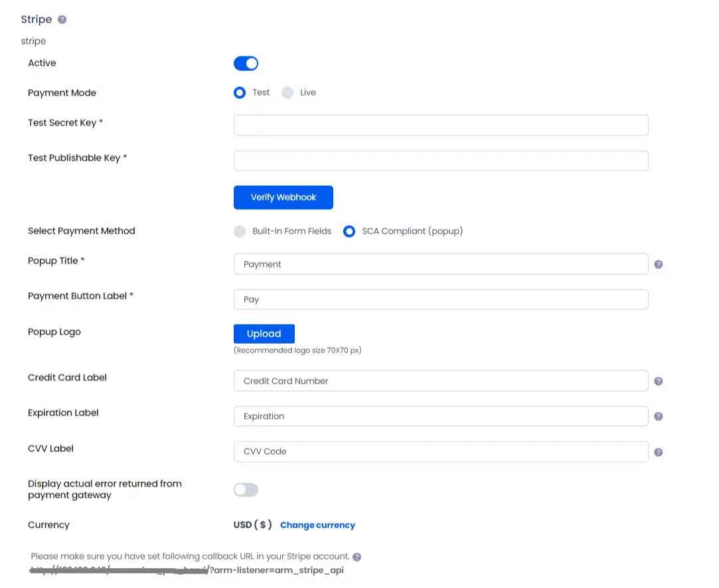
Task: Edit the Expiration label input
Action: (441, 416)
